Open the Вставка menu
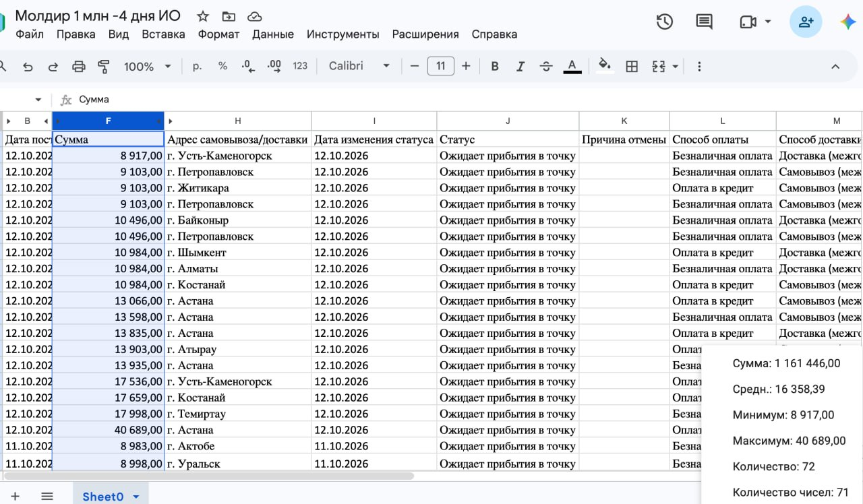 click(163, 34)
